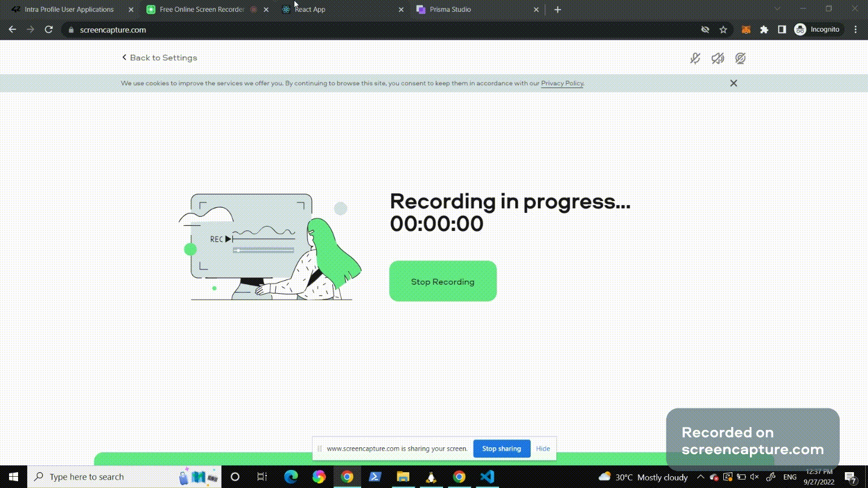
Task: Go back to Settings
Action: (159, 58)
